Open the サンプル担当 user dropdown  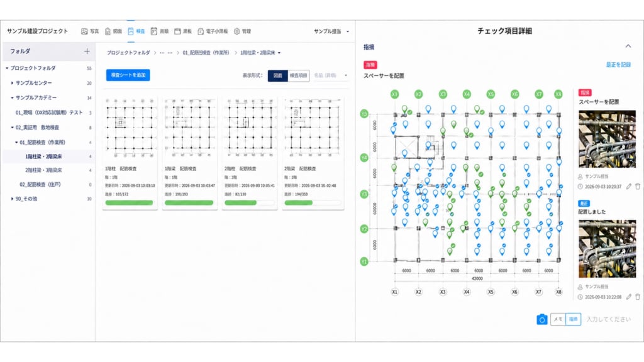pyautogui.click(x=331, y=31)
